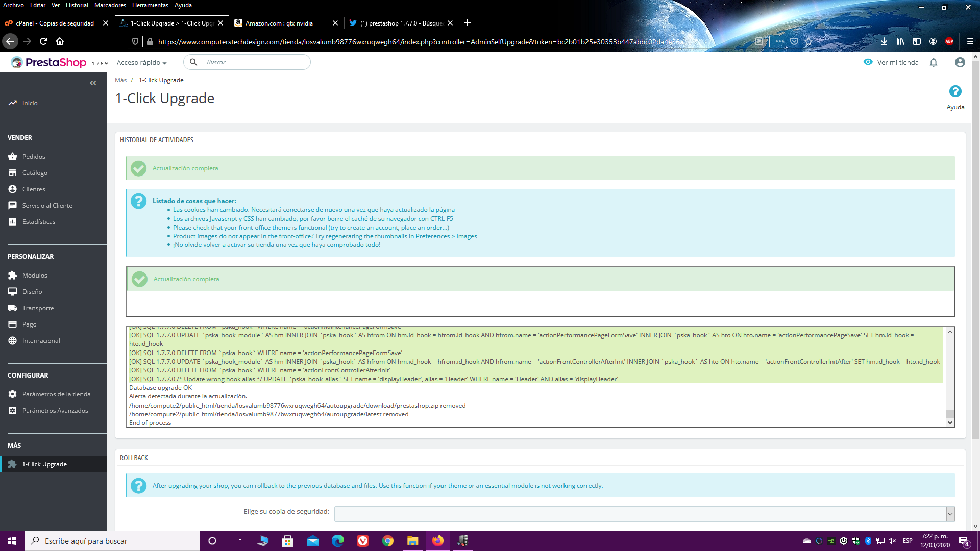Open the Marcadores menu
Screen dimensions: 980x551
(x=110, y=5)
